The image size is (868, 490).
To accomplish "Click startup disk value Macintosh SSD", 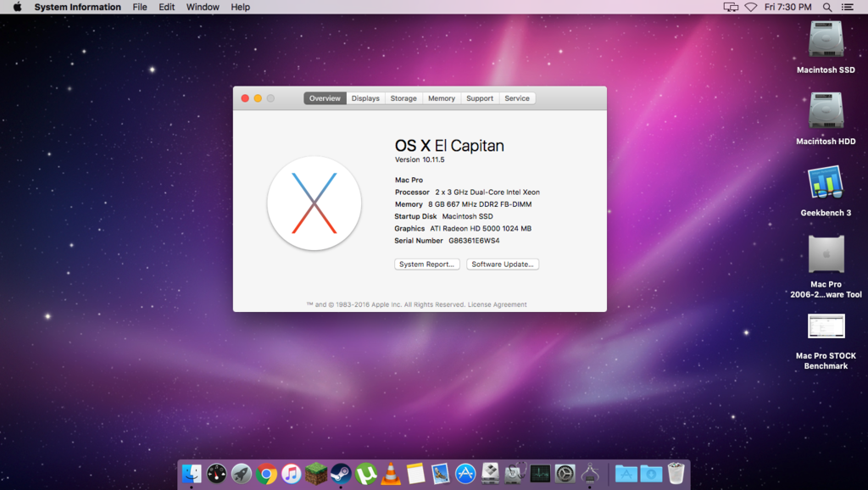I will pyautogui.click(x=467, y=216).
